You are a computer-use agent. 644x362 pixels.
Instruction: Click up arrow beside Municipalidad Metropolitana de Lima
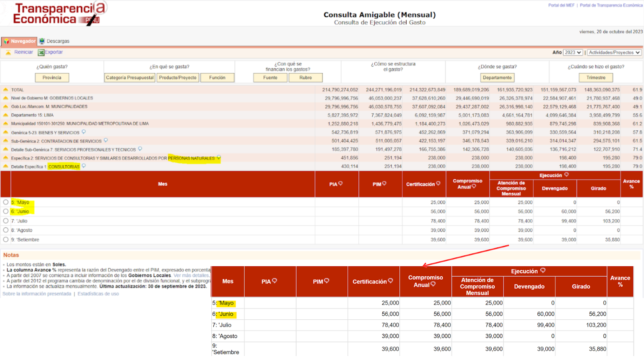click(6, 123)
